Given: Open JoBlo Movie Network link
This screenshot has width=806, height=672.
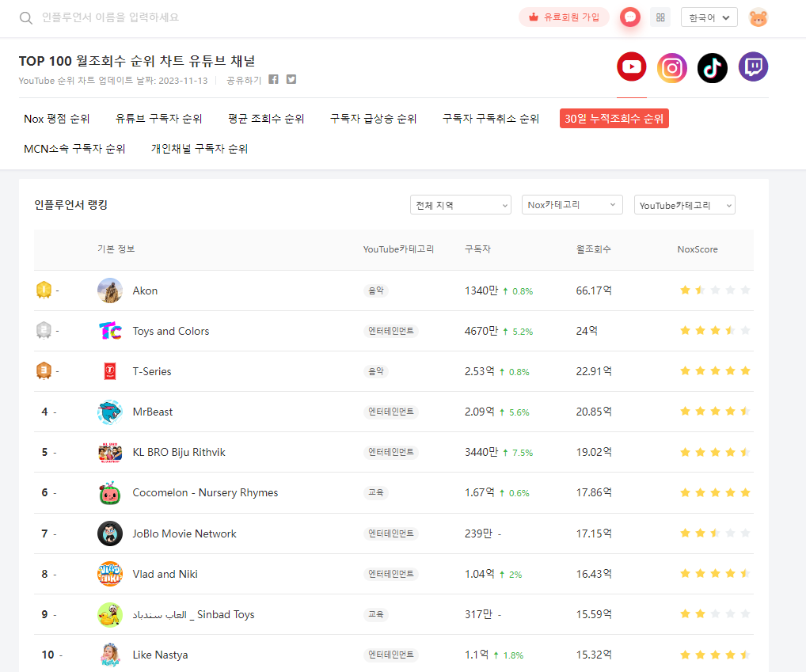Looking at the screenshot, I should [x=184, y=533].
